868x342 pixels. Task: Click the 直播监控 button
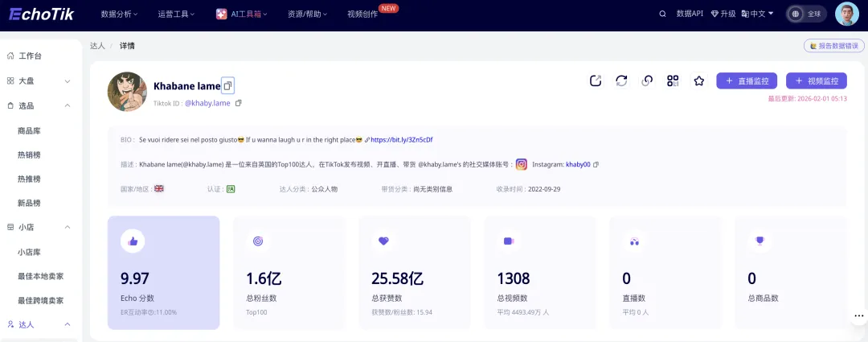(747, 81)
